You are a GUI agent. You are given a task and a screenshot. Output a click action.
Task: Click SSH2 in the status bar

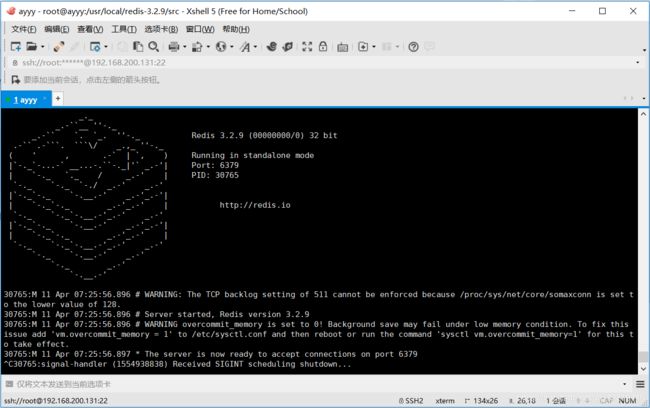pos(411,401)
